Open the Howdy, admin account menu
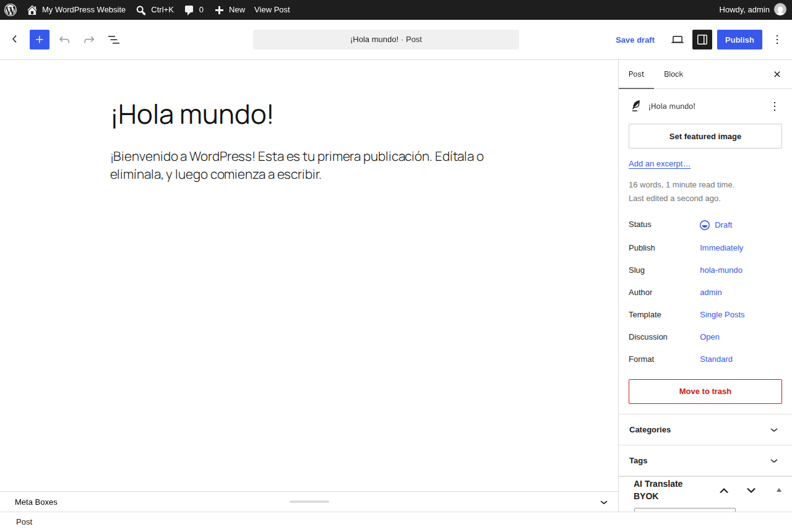 pos(752,10)
